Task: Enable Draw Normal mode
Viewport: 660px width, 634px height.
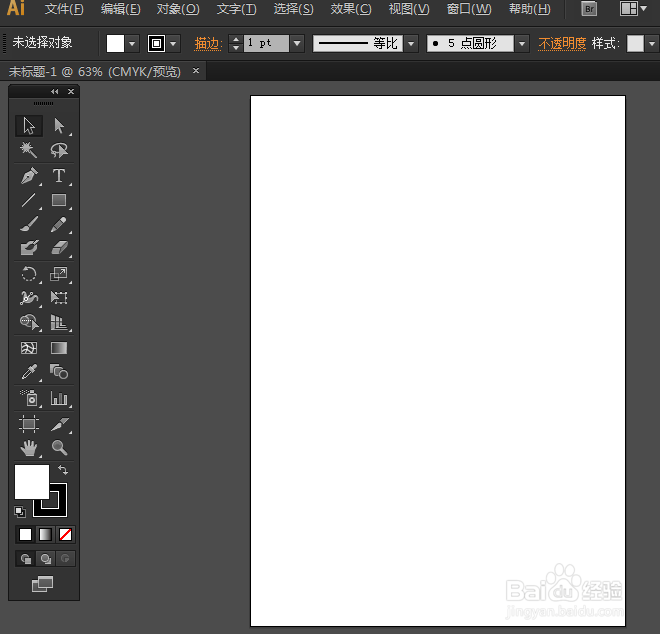Action: (26, 559)
